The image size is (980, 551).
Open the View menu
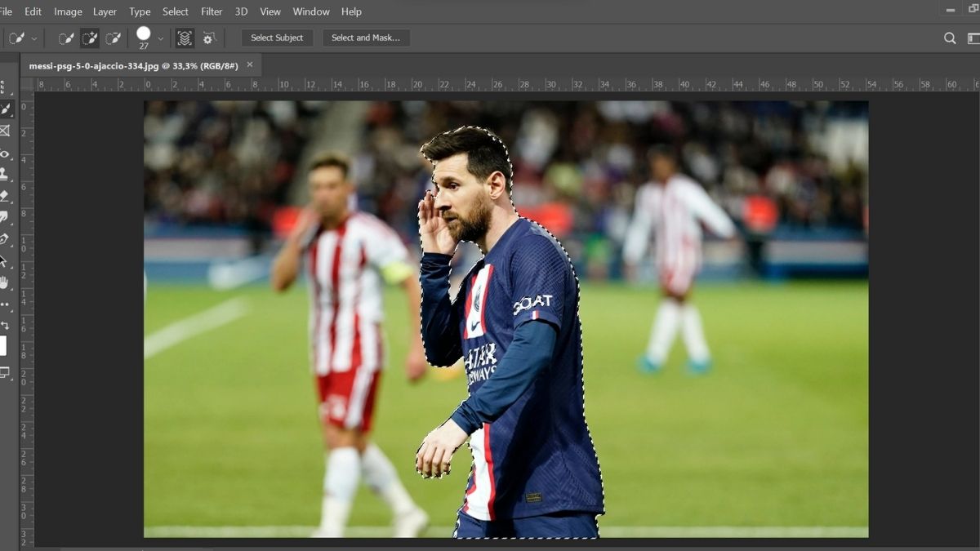point(270,11)
